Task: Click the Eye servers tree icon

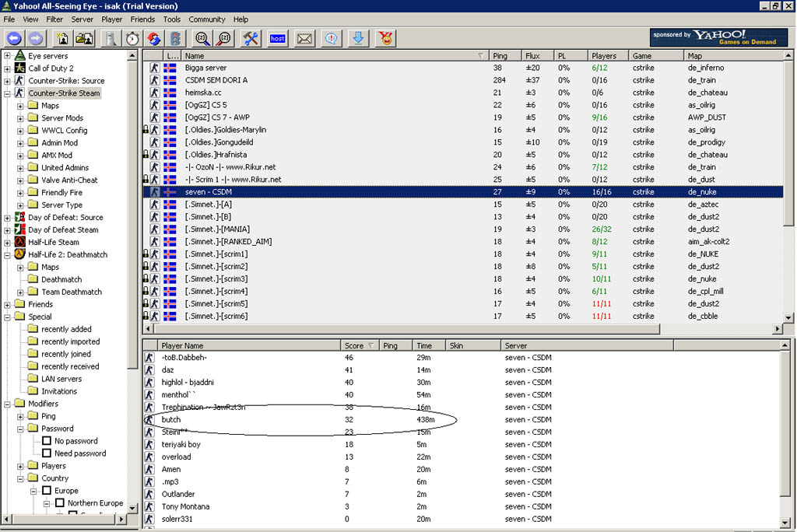Action: pyautogui.click(x=19, y=55)
